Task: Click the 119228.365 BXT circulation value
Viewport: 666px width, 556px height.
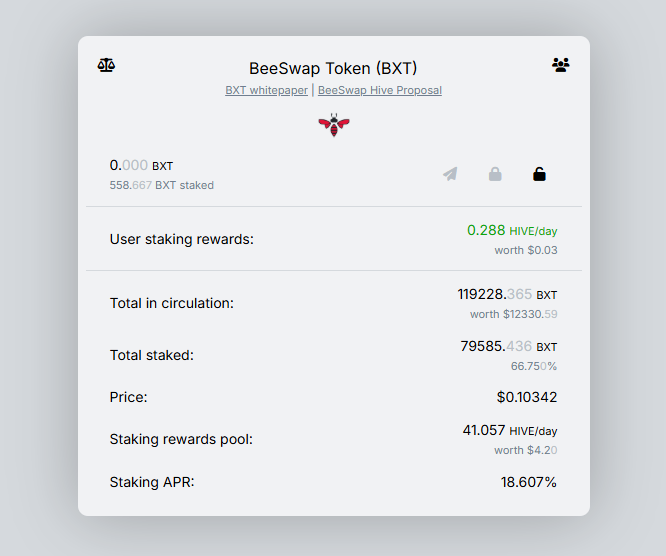Action: point(507,294)
